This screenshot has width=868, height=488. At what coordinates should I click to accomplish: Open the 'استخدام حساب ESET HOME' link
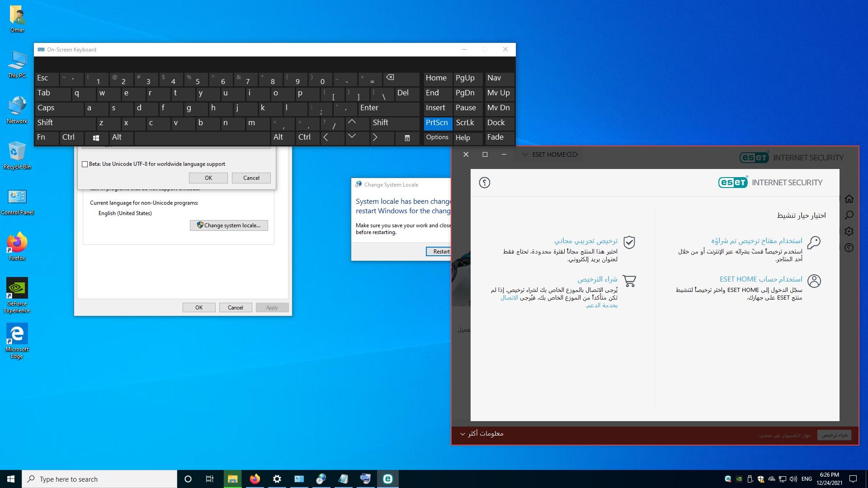pyautogui.click(x=761, y=279)
